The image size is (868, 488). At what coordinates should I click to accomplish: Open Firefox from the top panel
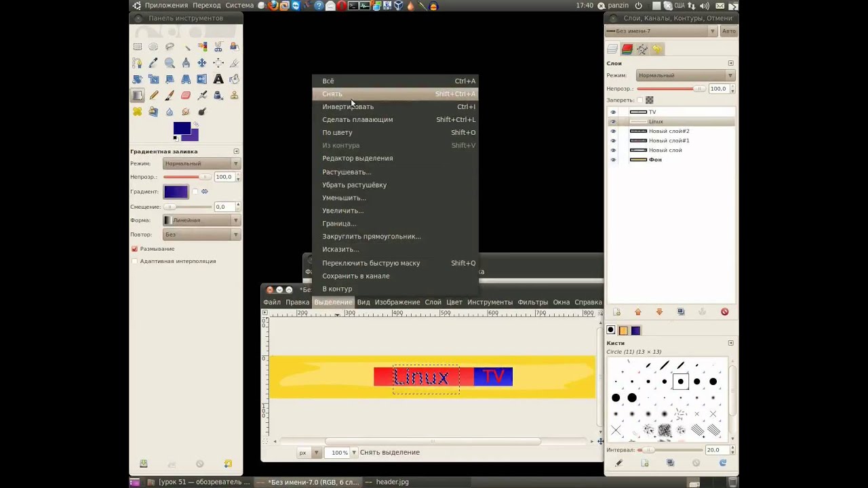pos(273,5)
